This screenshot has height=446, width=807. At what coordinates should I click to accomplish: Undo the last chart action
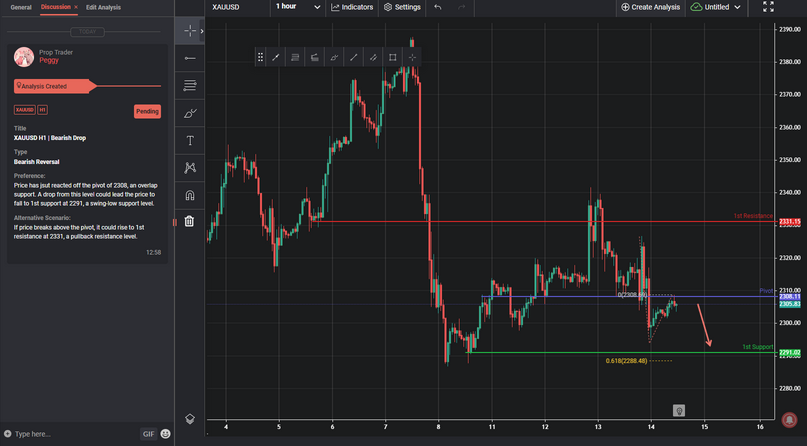coord(438,7)
